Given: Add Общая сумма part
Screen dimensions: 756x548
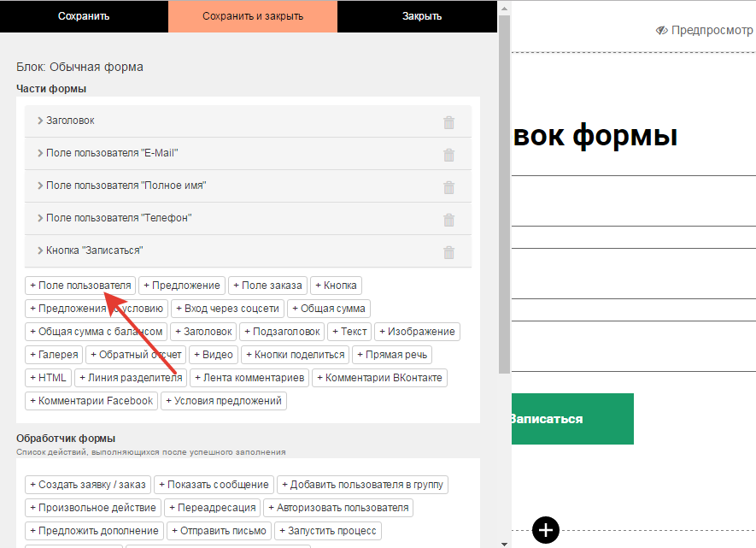Looking at the screenshot, I should point(329,309).
